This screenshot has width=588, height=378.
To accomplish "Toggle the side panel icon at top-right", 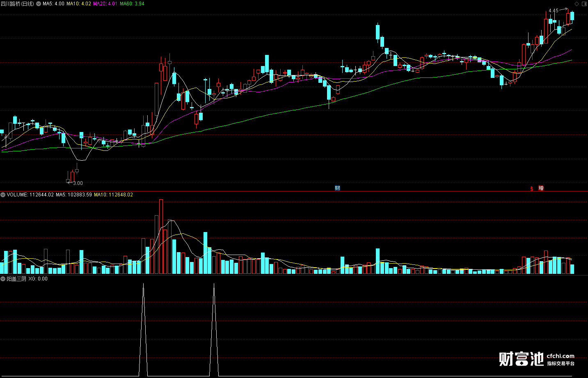I will [x=584, y=4].
